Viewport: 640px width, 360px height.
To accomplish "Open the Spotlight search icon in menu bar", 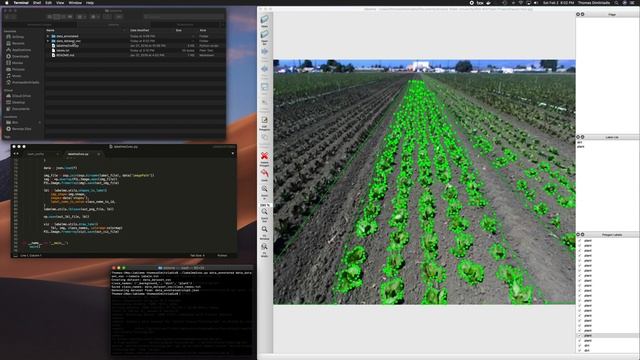I will [x=616, y=2].
